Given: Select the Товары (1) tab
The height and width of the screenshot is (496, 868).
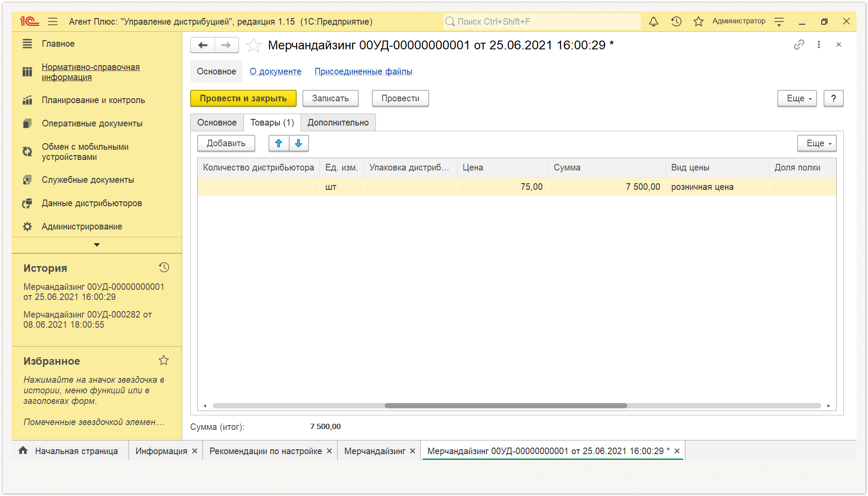Looking at the screenshot, I should click(x=272, y=122).
